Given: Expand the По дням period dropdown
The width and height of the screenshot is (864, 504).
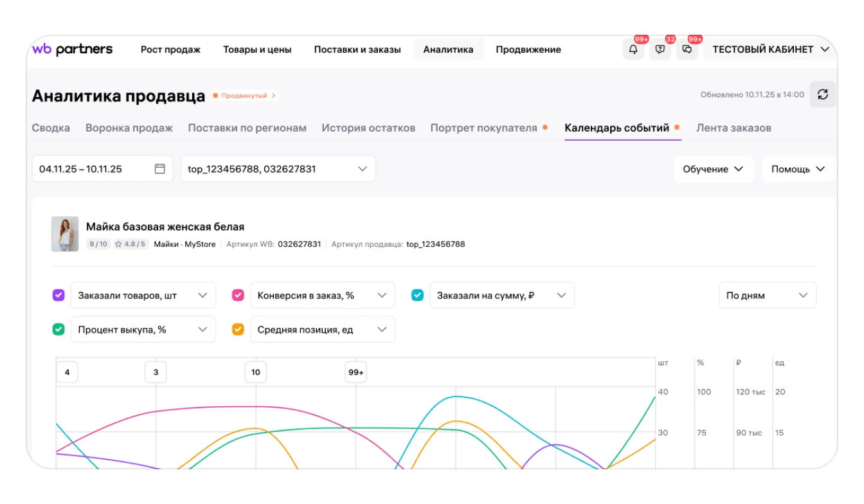Looking at the screenshot, I should (767, 296).
